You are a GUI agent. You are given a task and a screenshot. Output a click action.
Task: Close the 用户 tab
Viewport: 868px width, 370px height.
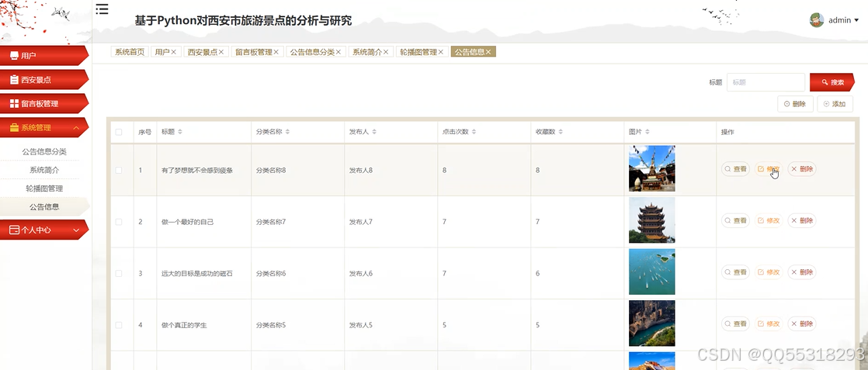[173, 51]
